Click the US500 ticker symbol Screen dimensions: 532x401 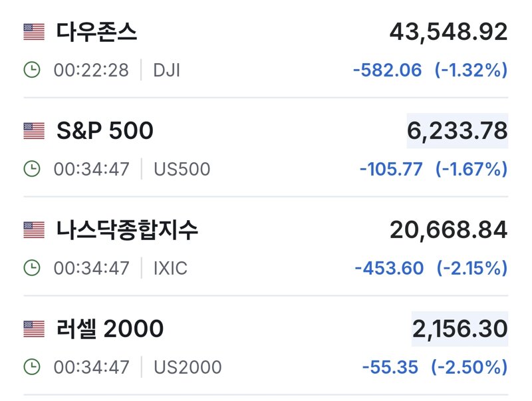pyautogui.click(x=182, y=169)
